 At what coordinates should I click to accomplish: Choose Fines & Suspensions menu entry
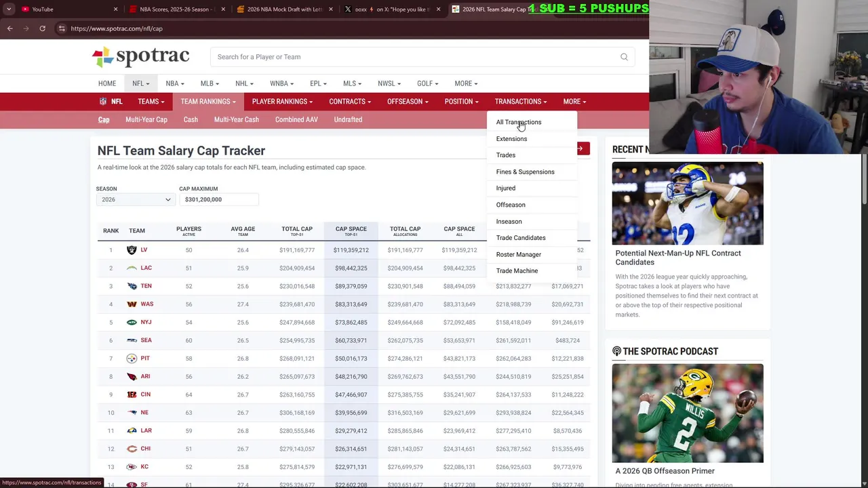[525, 172]
